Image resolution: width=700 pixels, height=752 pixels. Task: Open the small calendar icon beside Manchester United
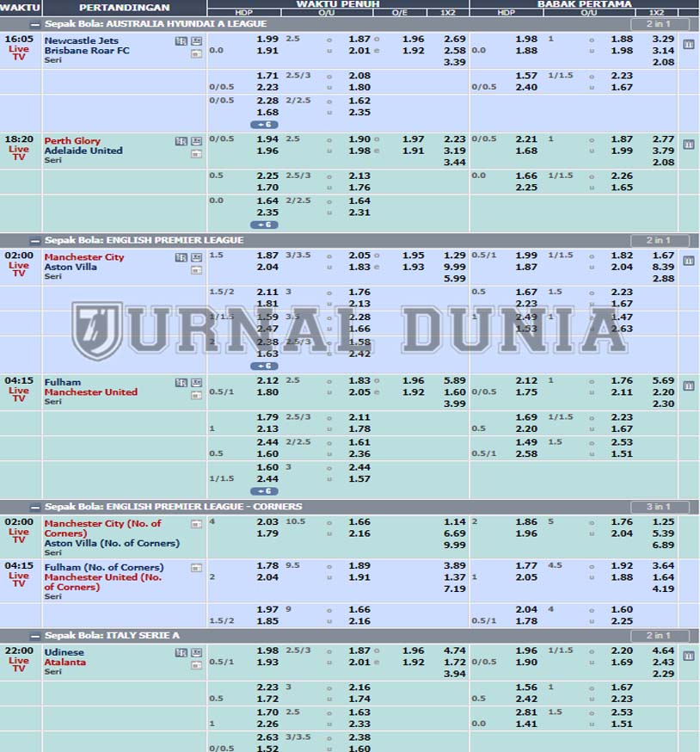[196, 396]
